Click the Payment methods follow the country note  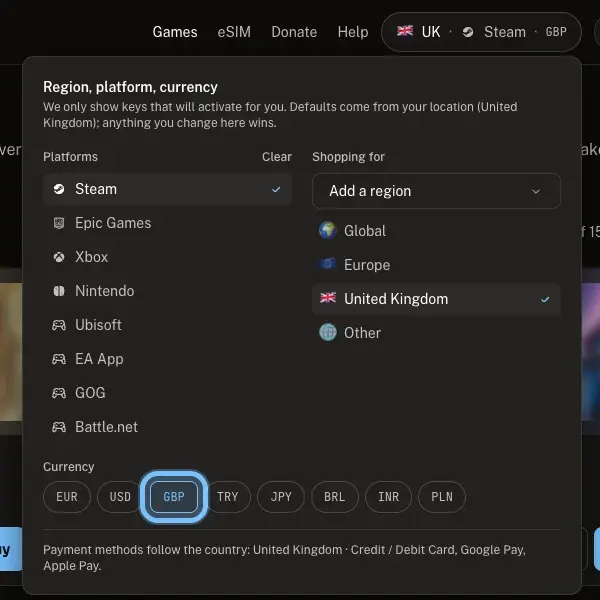tap(284, 558)
